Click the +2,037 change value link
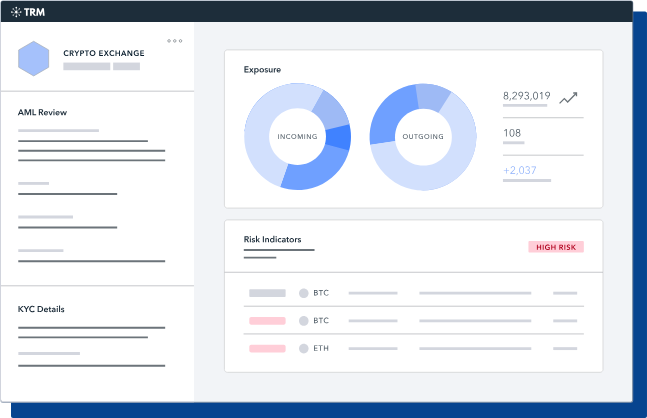 520,170
